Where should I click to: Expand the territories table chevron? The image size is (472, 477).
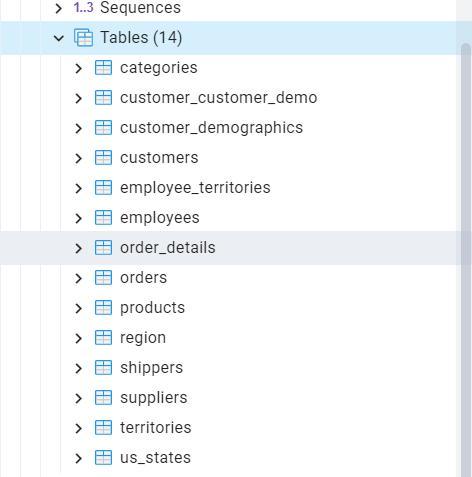point(78,428)
